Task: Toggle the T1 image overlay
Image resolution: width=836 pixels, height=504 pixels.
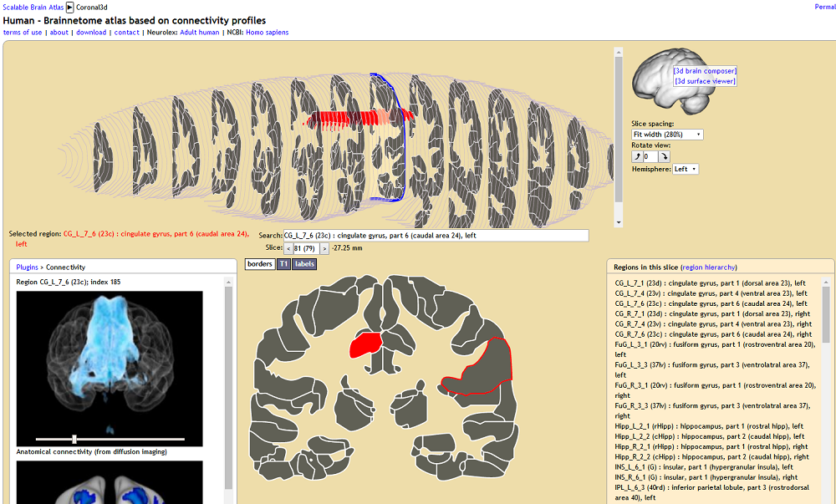Action: (283, 264)
